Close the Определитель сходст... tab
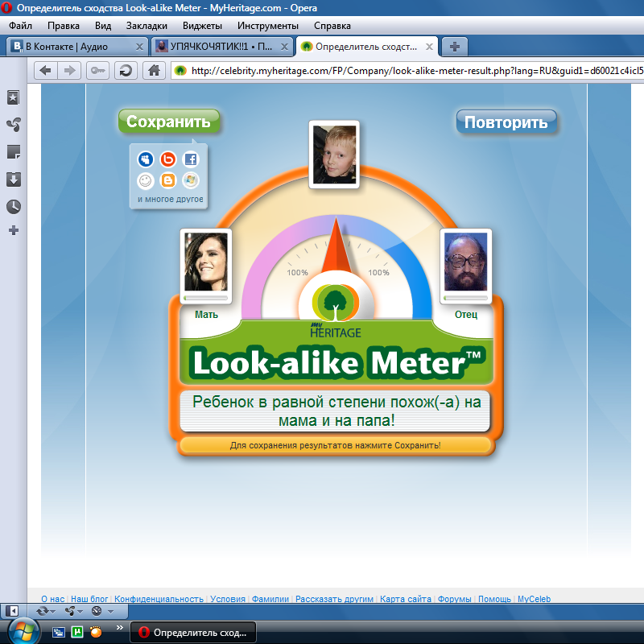The image size is (644, 644). pyautogui.click(x=429, y=47)
